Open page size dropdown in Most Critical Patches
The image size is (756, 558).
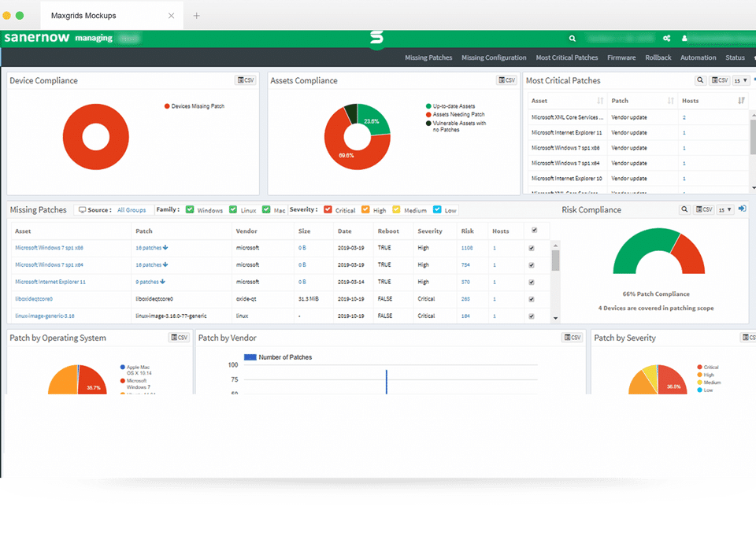[x=740, y=80]
